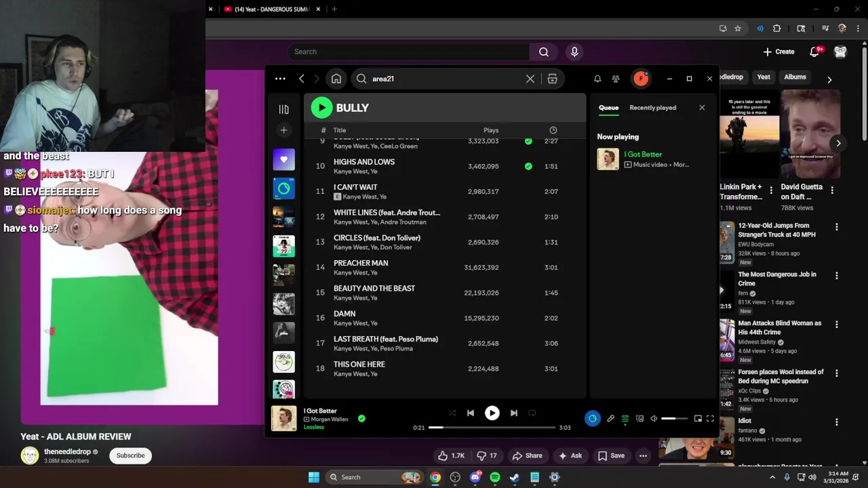Image resolution: width=868 pixels, height=488 pixels.
Task: Open Steam from Windows taskbar
Action: point(515,477)
